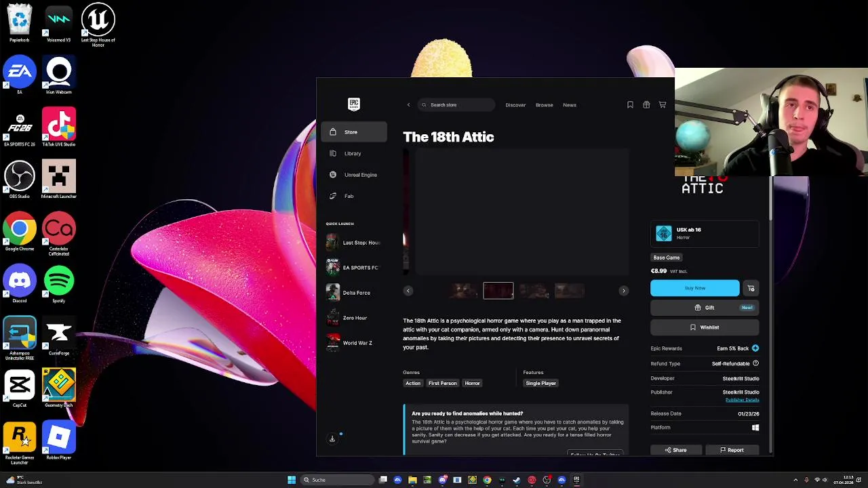Open the OBS Studio desktop icon

[19, 180]
